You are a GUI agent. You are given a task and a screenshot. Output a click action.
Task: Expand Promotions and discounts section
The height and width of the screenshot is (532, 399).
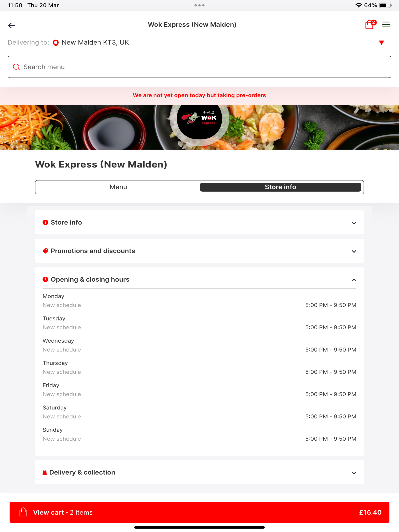tap(199, 251)
